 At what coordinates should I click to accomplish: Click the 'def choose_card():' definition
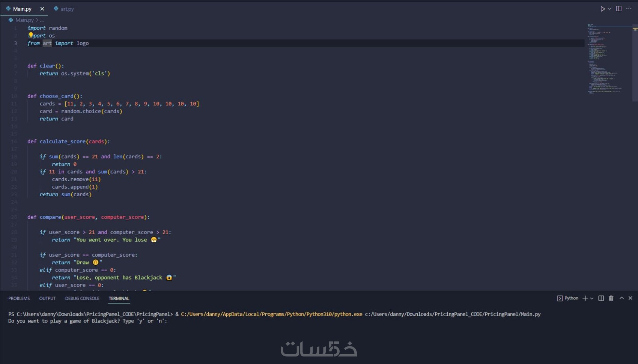[55, 96]
